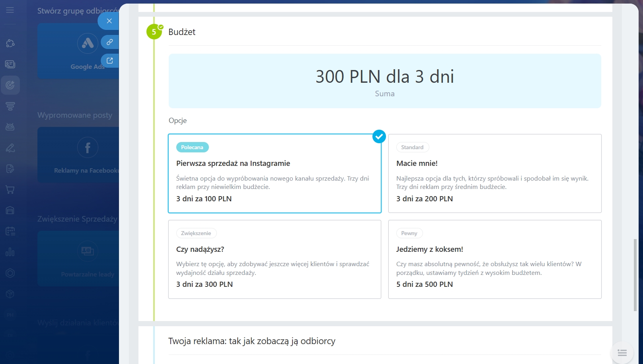Open the storefront icon in sidebar
643x364 pixels.
(x=10, y=210)
